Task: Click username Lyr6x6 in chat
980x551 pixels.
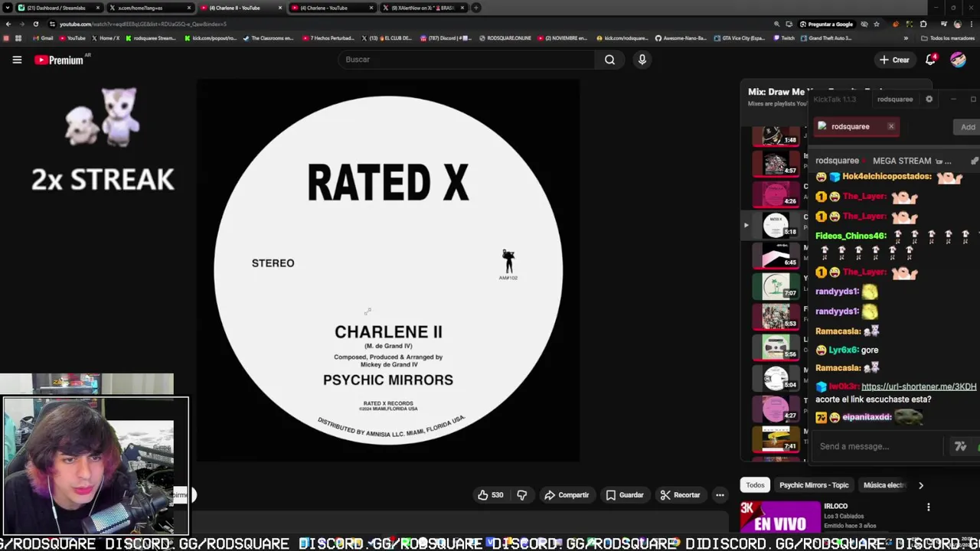Action: tap(843, 350)
